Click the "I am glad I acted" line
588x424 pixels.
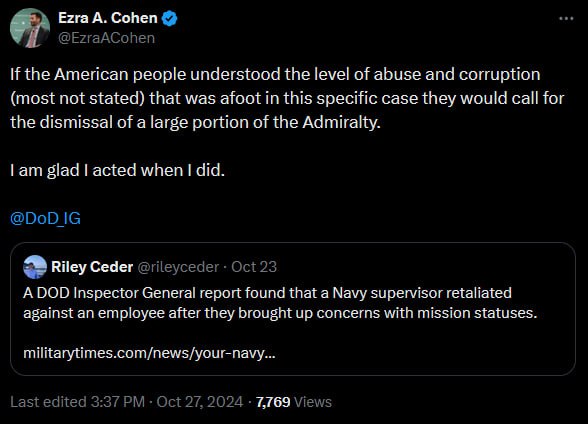click(117, 170)
